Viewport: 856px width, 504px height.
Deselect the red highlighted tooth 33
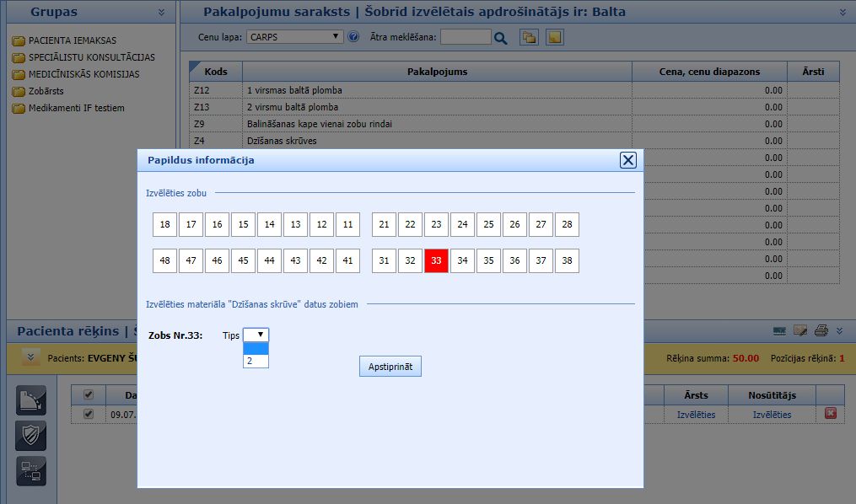[436, 260]
